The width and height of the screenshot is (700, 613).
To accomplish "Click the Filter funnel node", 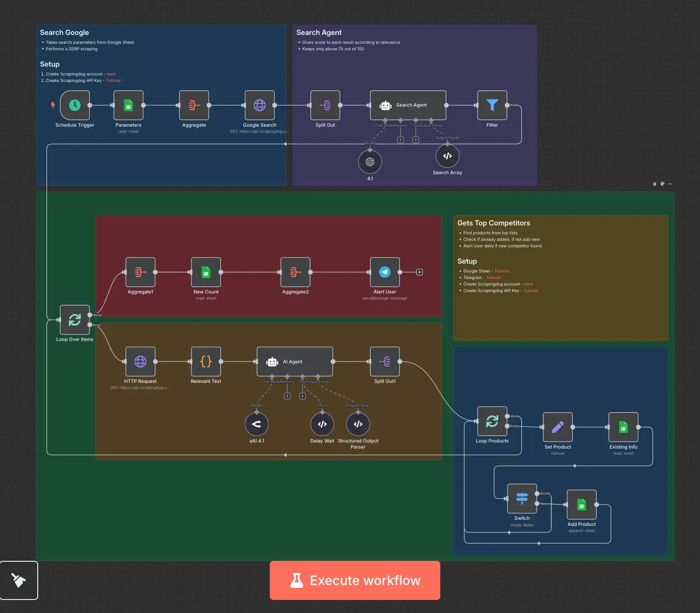I will coord(492,106).
